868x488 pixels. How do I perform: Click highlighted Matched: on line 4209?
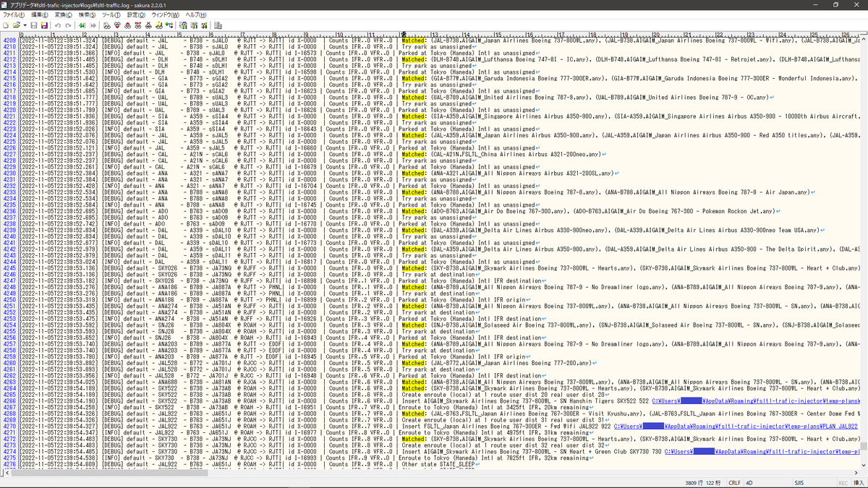coord(414,40)
